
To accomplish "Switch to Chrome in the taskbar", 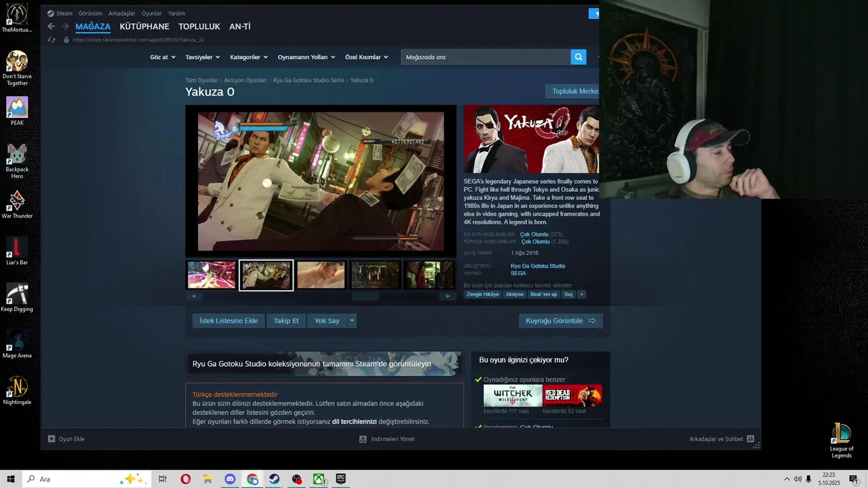I will 252,479.
